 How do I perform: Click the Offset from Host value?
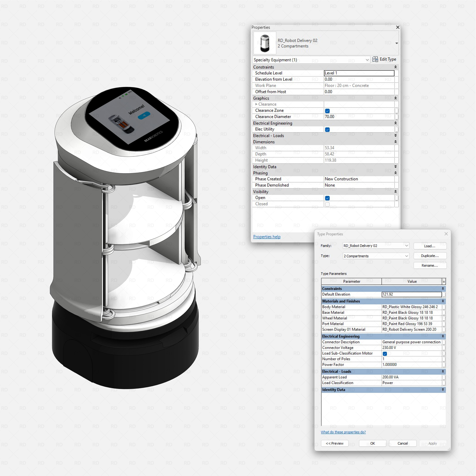[x=359, y=92]
